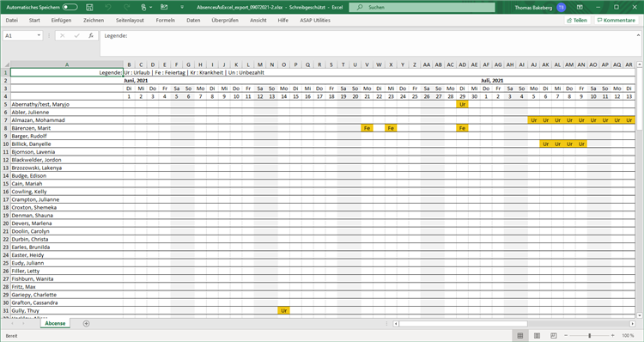The image size is (644, 342).
Task: Expand the formula bar with the chevron
Action: 638,36
